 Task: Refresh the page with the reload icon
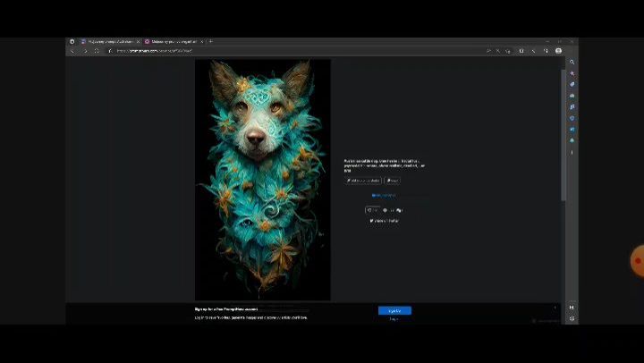coord(97,51)
